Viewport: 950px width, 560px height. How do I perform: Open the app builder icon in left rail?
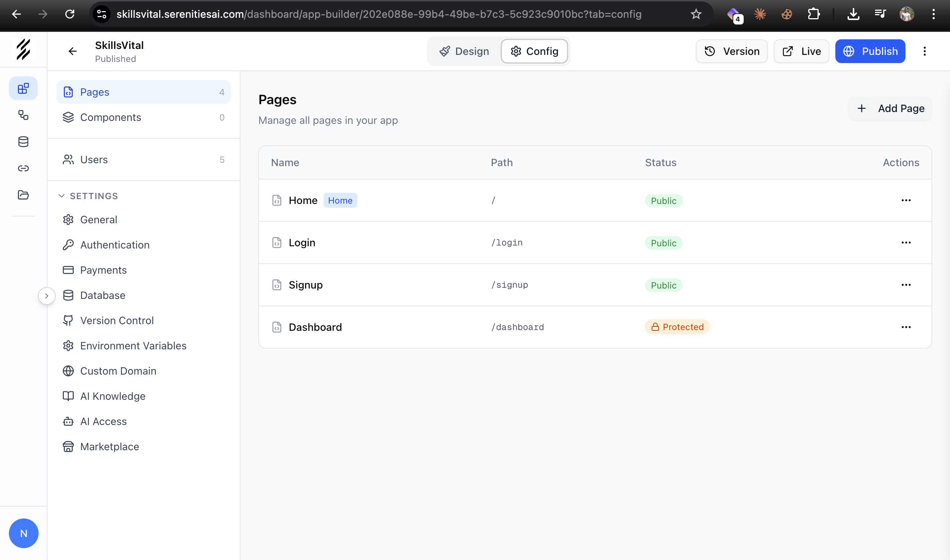coord(23,88)
